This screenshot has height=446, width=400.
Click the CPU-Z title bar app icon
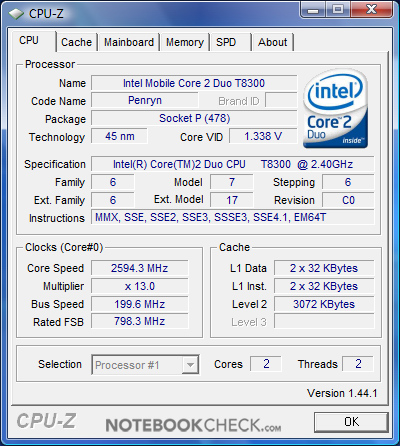(16, 14)
